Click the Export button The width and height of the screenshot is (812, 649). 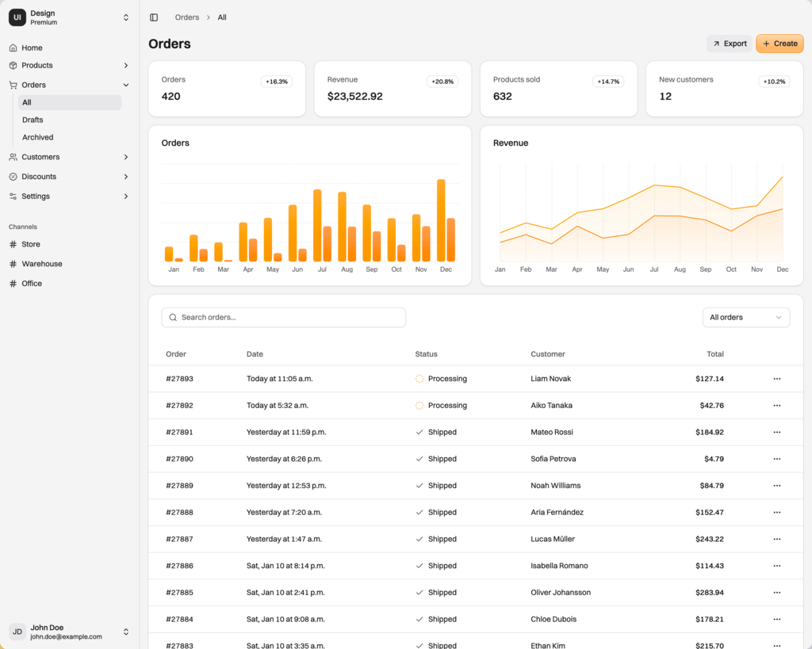(729, 44)
